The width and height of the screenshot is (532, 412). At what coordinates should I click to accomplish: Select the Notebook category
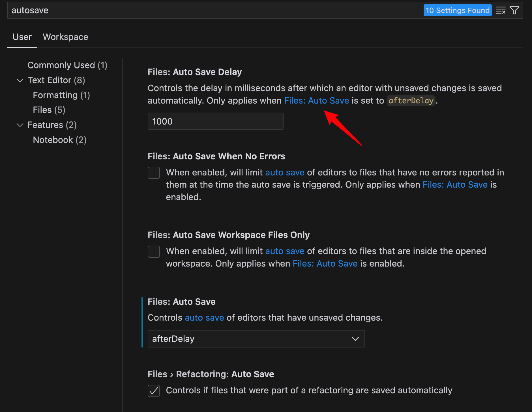click(59, 140)
